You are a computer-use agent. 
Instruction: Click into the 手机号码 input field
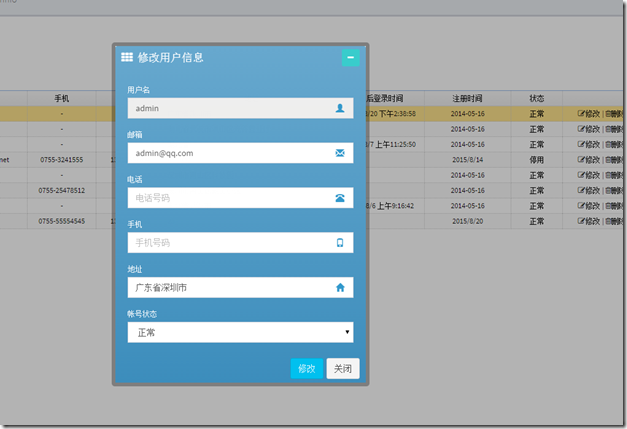pyautogui.click(x=240, y=243)
